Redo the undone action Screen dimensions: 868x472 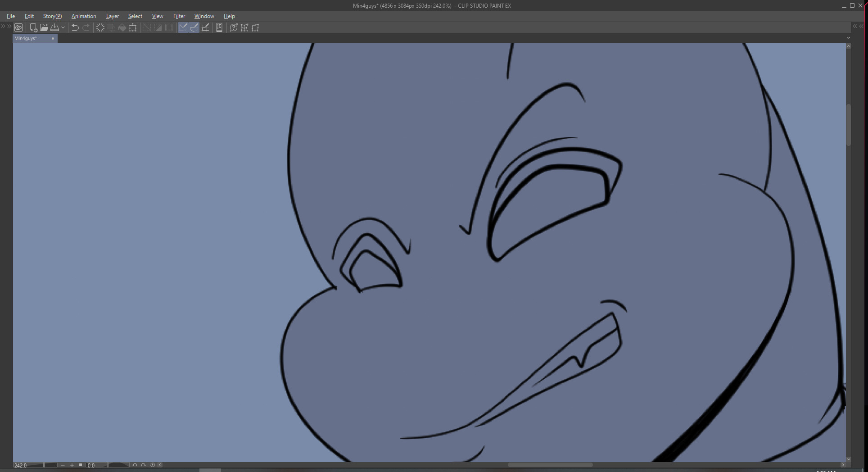86,27
